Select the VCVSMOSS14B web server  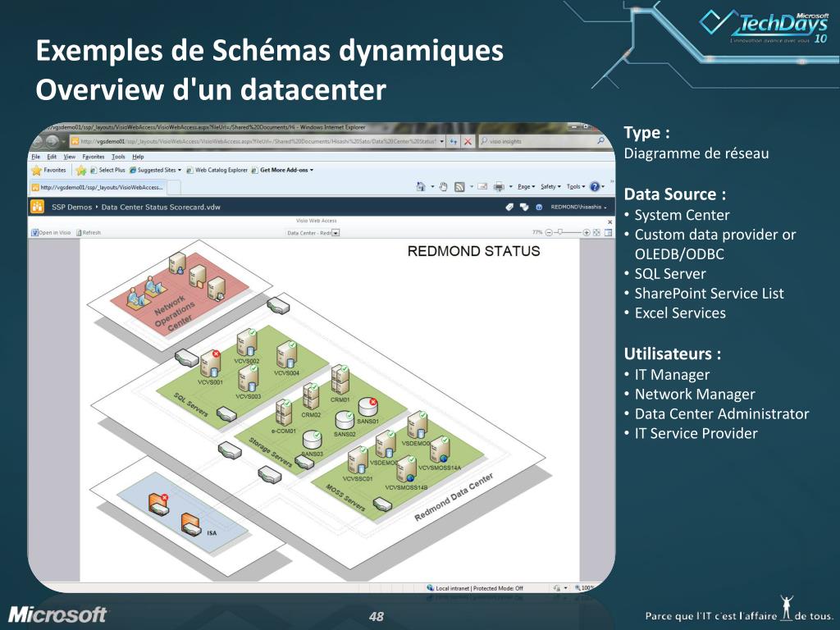click(407, 468)
